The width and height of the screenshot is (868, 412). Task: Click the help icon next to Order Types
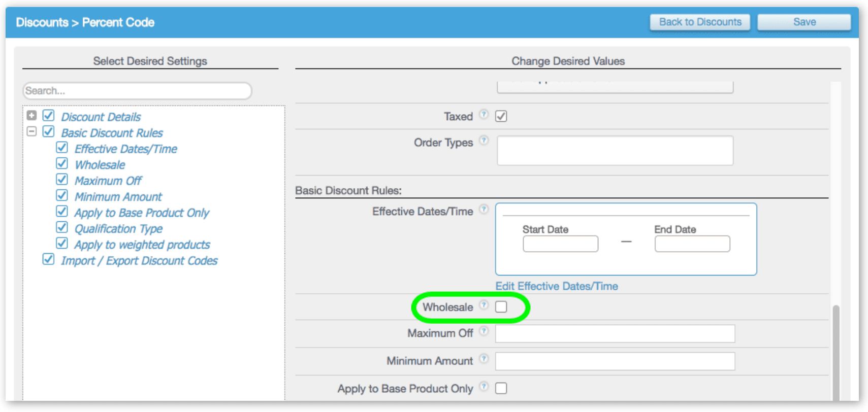pyautogui.click(x=484, y=140)
